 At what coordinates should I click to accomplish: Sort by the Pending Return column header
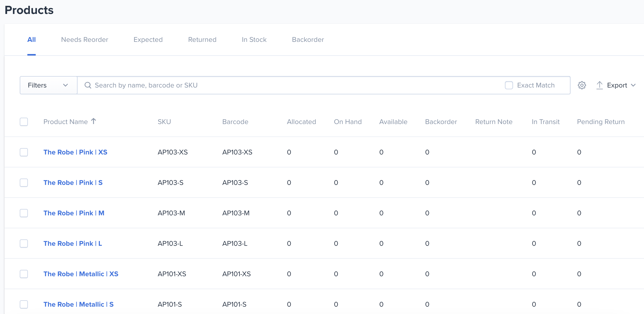click(x=601, y=122)
